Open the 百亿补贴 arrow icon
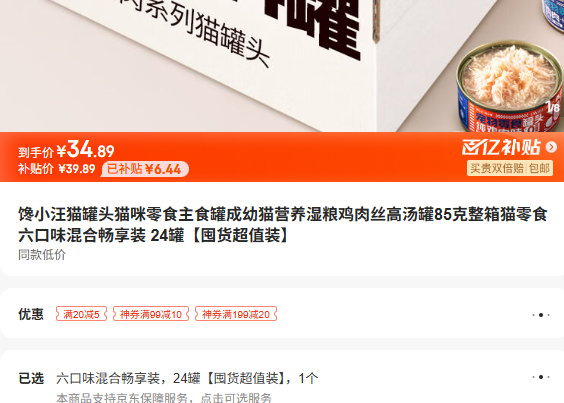The height and width of the screenshot is (403, 564). (x=551, y=147)
